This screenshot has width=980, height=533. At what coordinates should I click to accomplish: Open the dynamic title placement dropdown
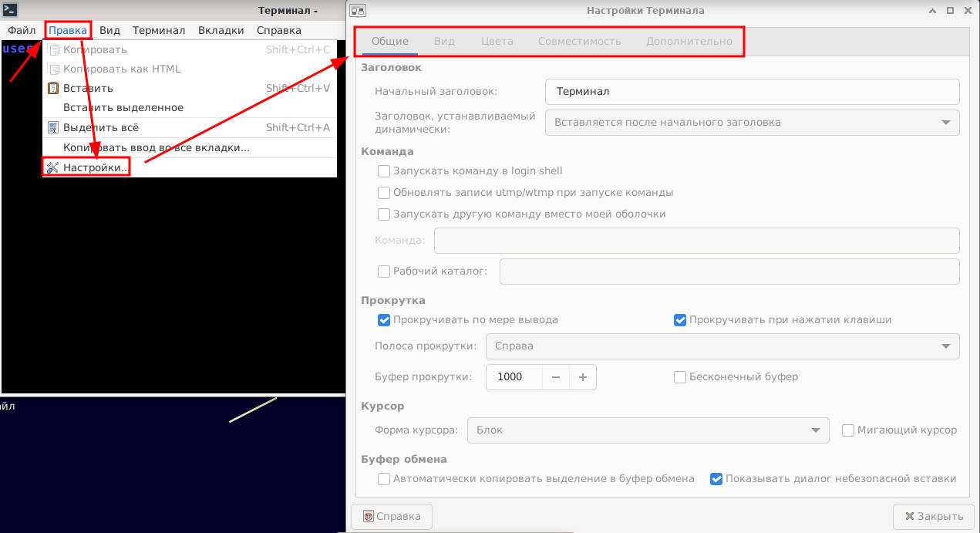point(752,123)
